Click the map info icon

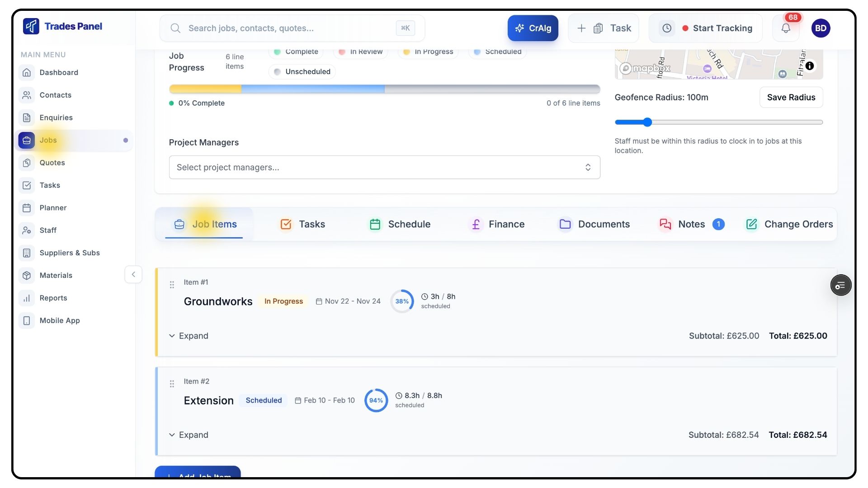tap(810, 66)
